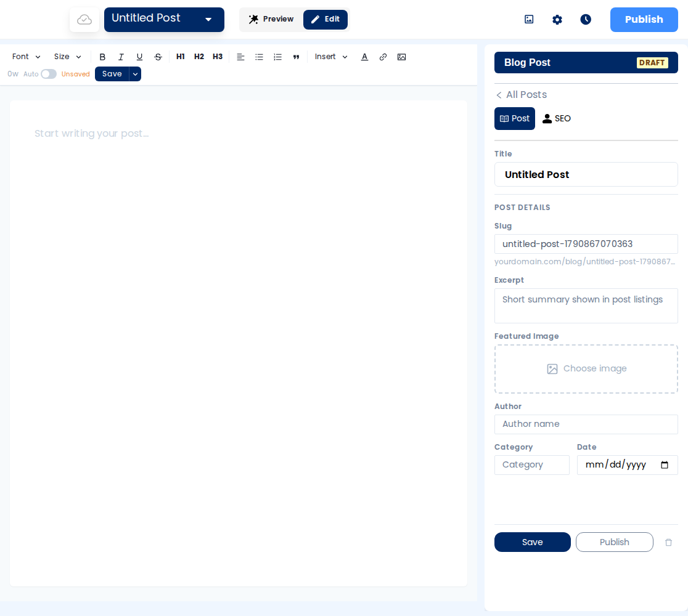Toggle underline formatting

point(139,57)
